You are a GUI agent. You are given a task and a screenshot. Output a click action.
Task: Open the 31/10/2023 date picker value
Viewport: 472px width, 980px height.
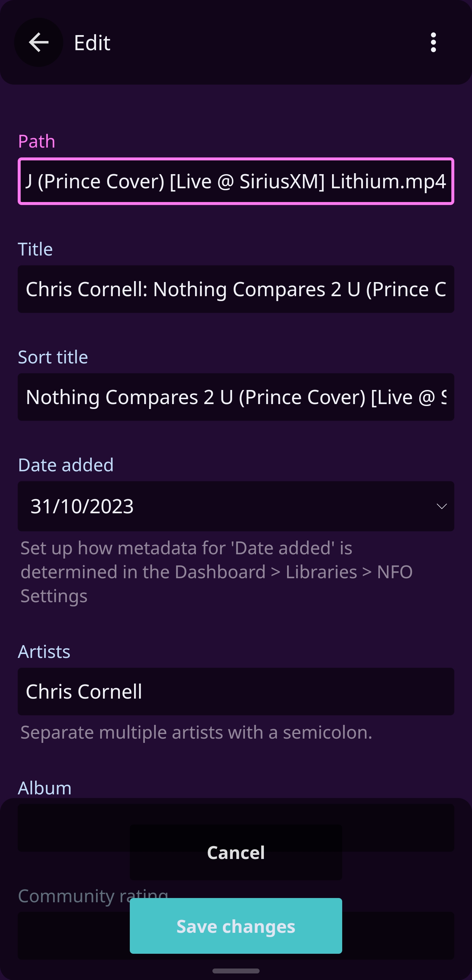coord(82,506)
